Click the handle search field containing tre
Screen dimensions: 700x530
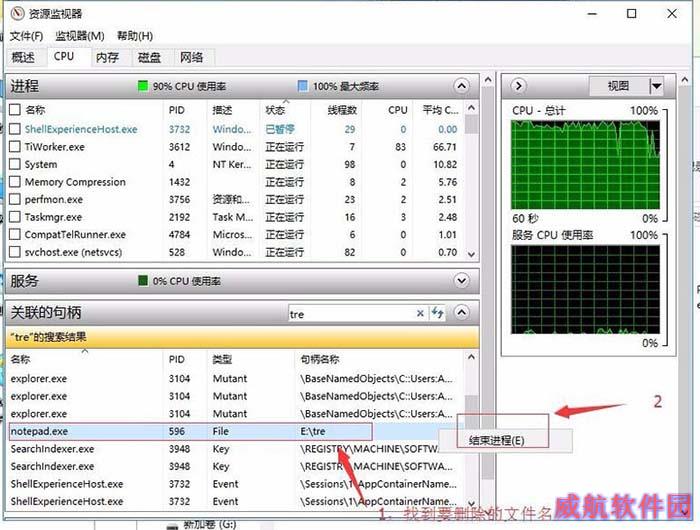[x=352, y=314]
